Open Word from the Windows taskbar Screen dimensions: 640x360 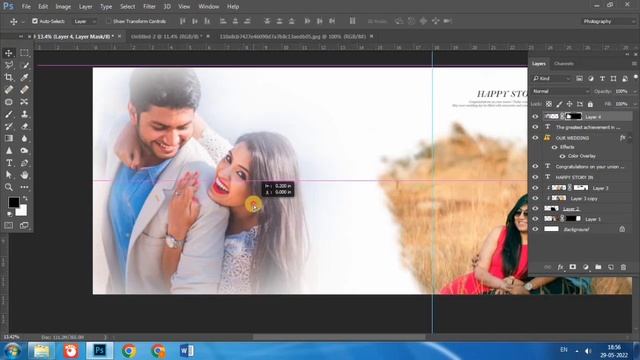pos(187,351)
